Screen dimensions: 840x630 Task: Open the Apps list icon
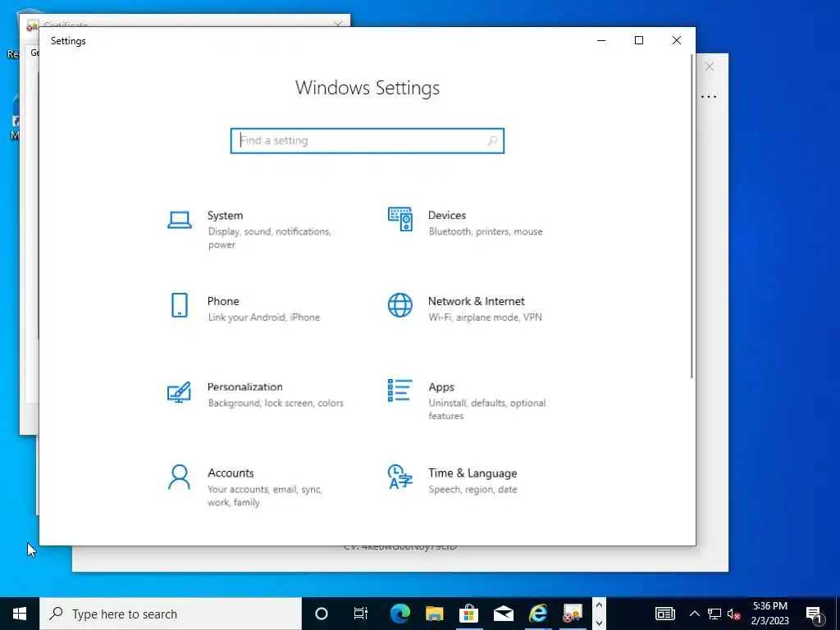pos(400,390)
